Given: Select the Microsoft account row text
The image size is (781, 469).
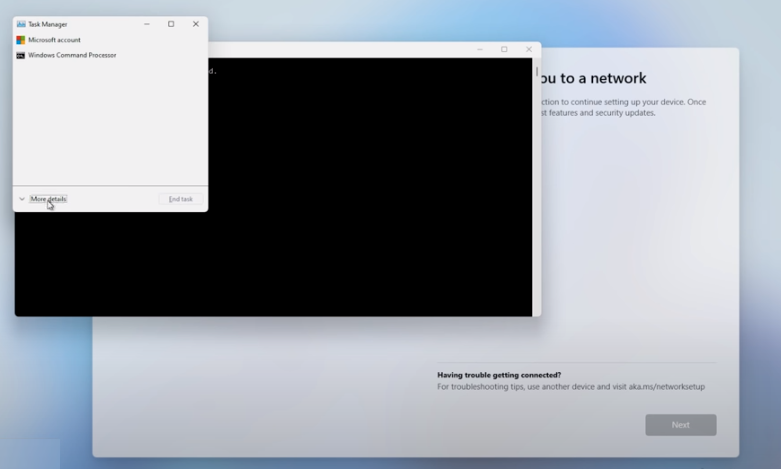Looking at the screenshot, I should [x=54, y=40].
